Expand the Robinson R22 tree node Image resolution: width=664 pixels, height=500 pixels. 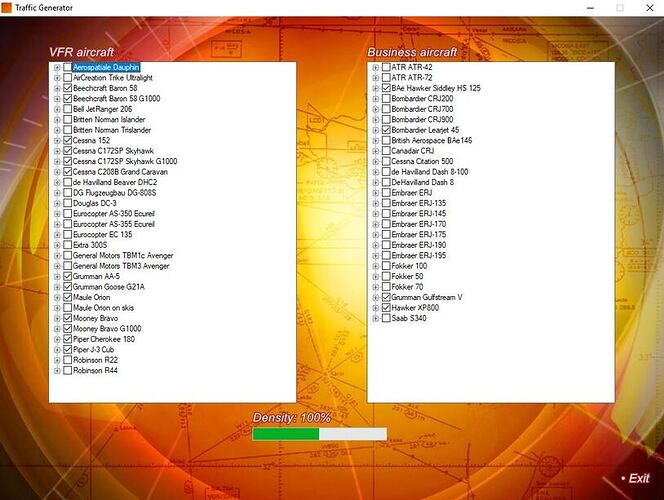57,360
